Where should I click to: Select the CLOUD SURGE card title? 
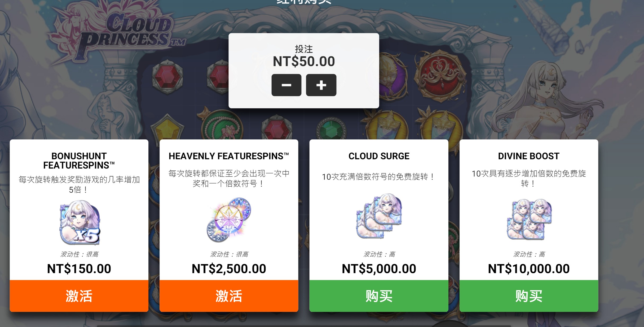(x=379, y=156)
